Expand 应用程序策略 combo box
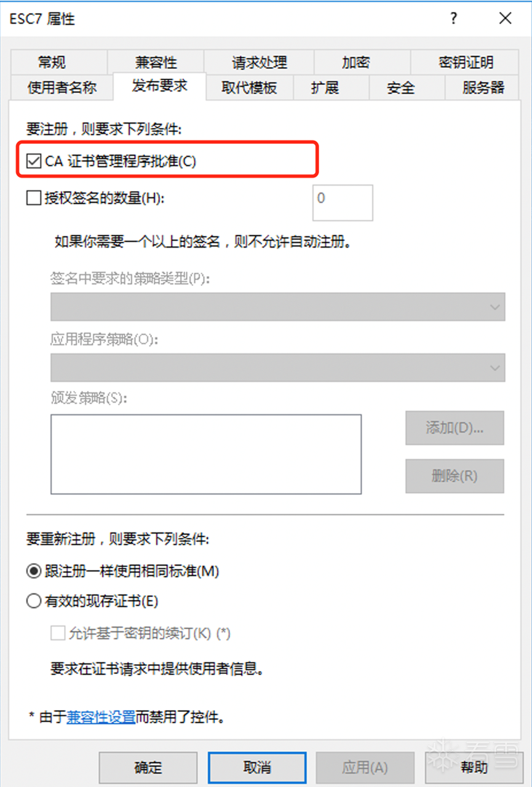 pyautogui.click(x=277, y=367)
